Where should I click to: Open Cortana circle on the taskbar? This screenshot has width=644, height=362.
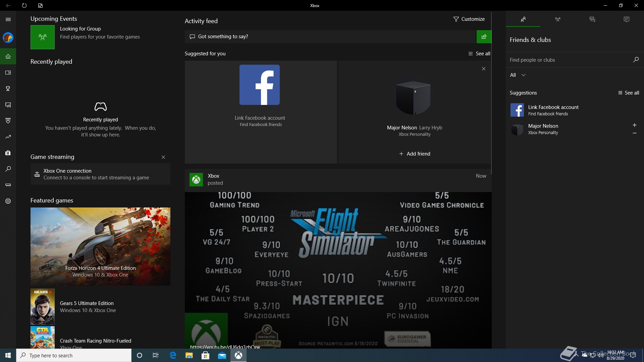pyautogui.click(x=140, y=355)
